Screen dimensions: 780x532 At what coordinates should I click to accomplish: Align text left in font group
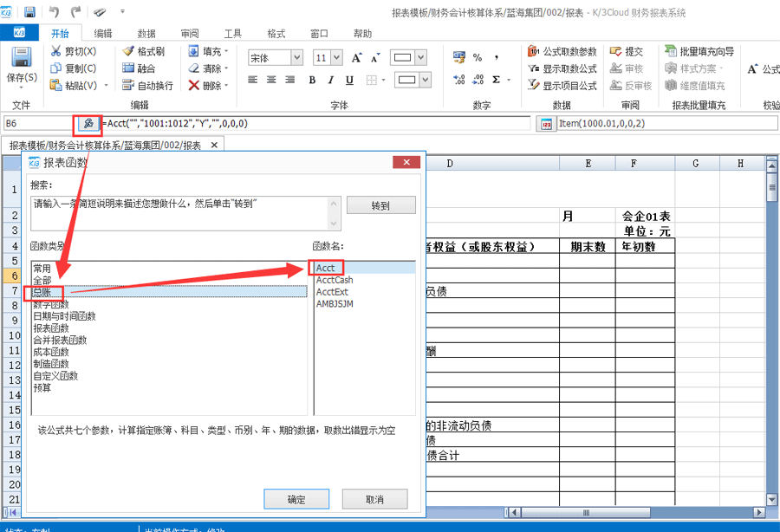253,80
